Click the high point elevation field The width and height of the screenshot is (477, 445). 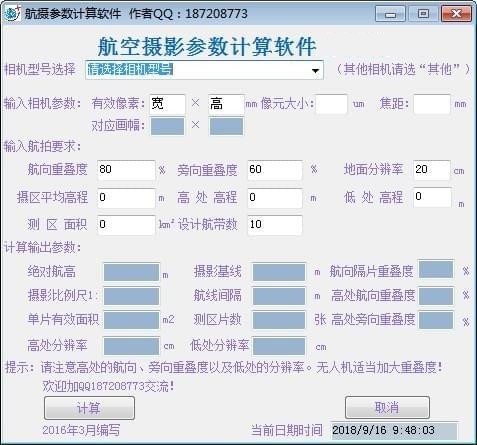click(x=275, y=198)
